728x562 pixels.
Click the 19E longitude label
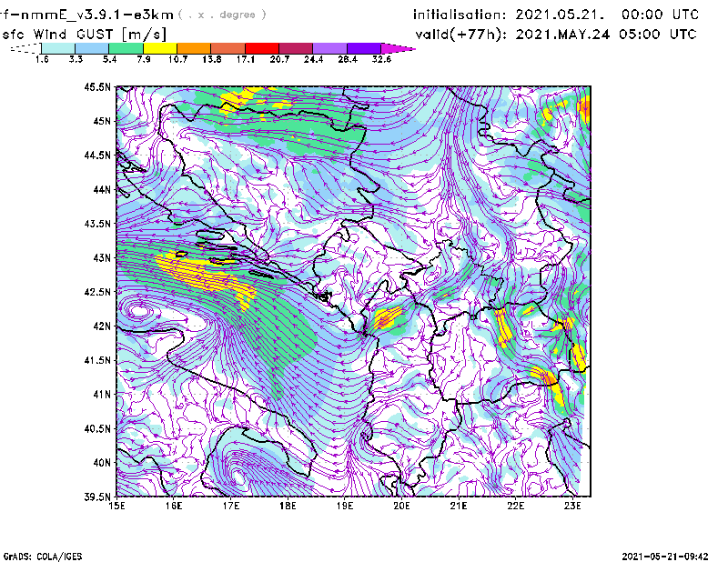(345, 506)
